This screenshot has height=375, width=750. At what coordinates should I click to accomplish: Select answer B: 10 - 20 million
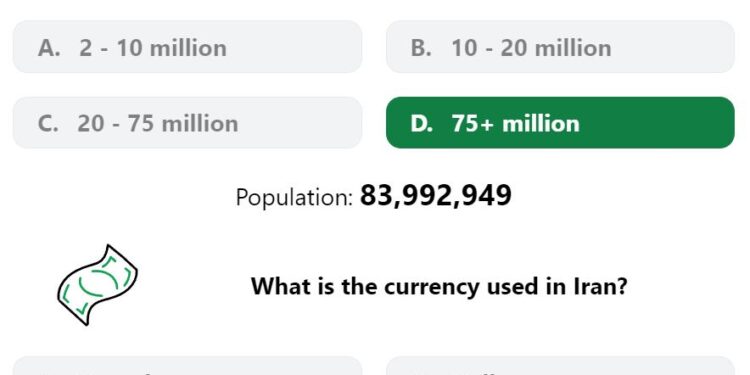[560, 46]
